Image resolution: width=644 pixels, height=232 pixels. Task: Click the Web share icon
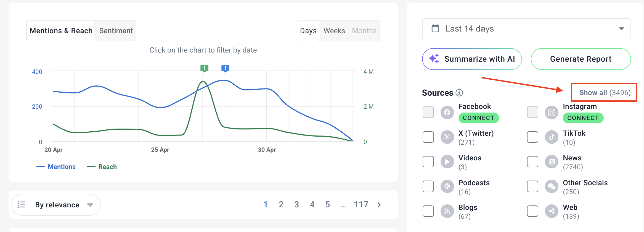tap(552, 211)
